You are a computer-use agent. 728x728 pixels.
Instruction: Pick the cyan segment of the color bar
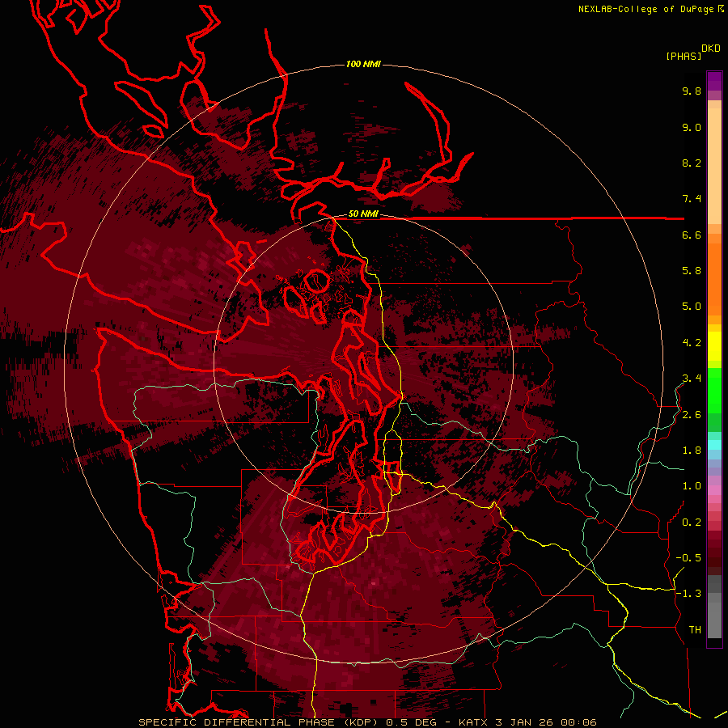pos(714,445)
